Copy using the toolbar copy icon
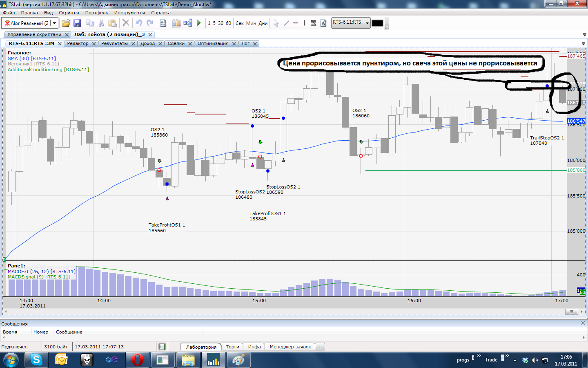Image resolution: width=588 pixels, height=368 pixels. coord(90,23)
